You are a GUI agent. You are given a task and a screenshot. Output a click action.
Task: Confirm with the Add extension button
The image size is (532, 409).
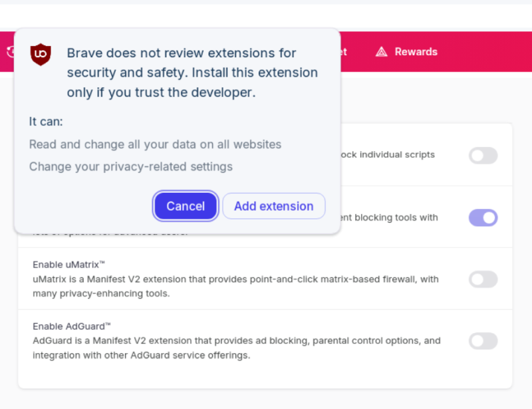click(273, 206)
